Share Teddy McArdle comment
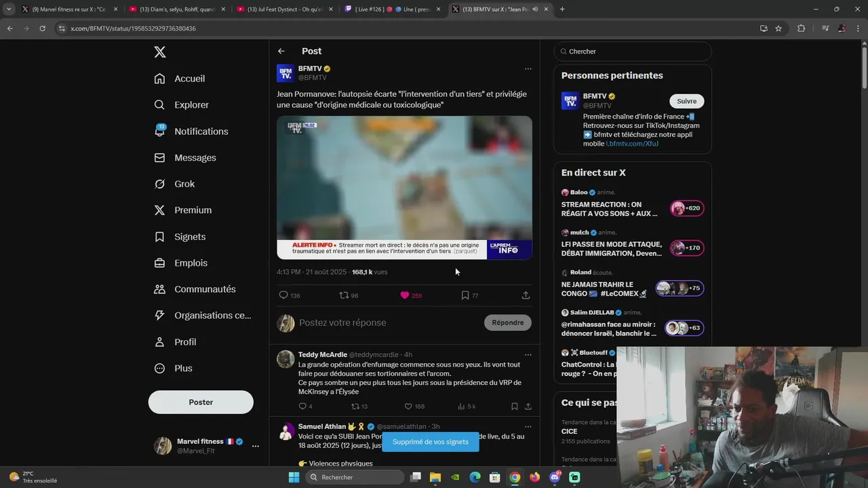This screenshot has height=488, width=868. click(x=528, y=407)
